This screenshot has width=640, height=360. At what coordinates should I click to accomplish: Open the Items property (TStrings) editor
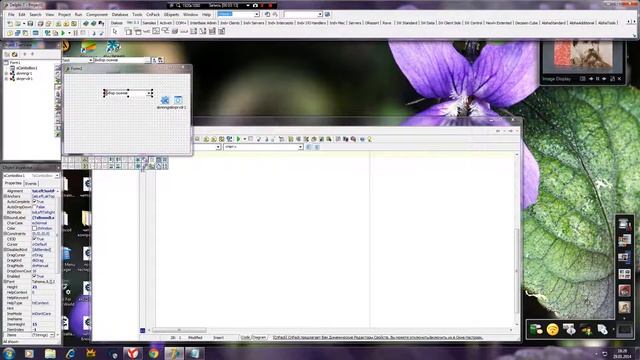pos(52,335)
